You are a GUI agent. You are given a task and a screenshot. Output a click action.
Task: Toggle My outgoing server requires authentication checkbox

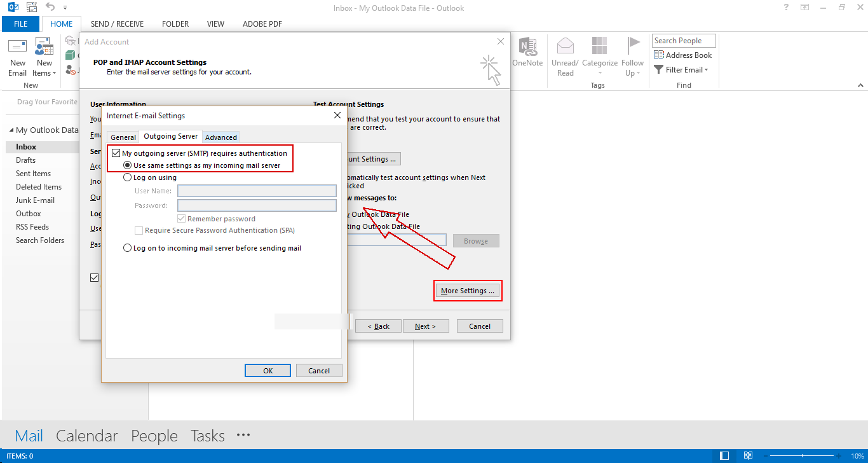pyautogui.click(x=116, y=153)
